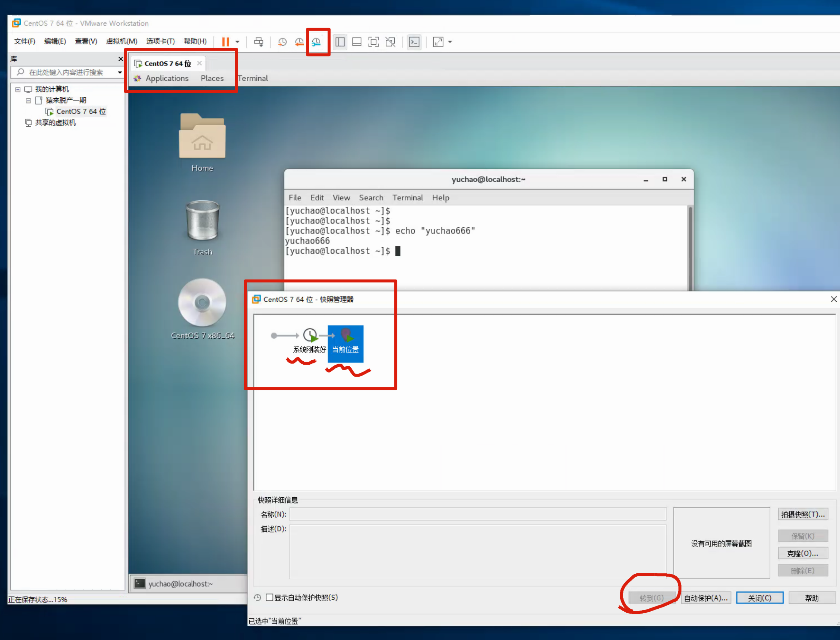Collapse the 我的计算机 tree node
Viewport: 840px width, 640px height.
click(x=18, y=89)
